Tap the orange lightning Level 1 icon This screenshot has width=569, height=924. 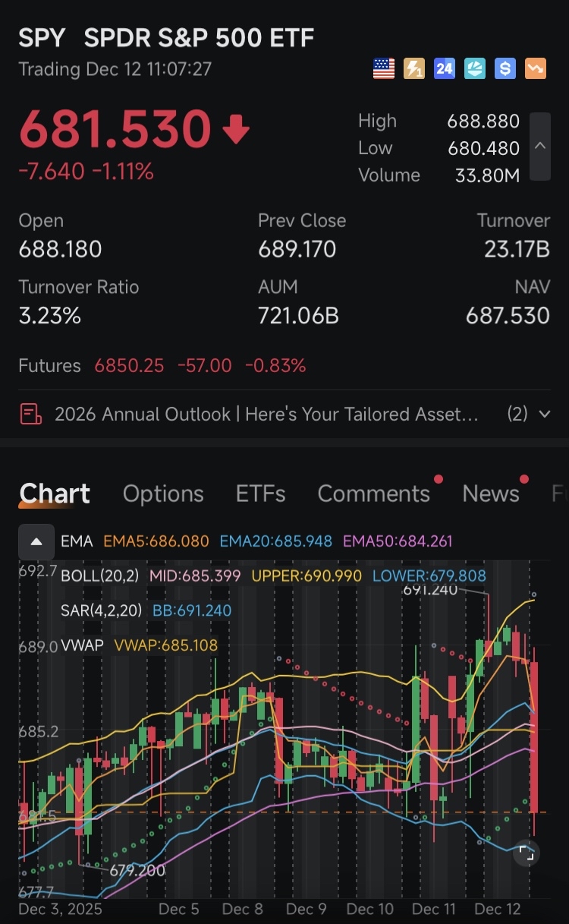[414, 69]
